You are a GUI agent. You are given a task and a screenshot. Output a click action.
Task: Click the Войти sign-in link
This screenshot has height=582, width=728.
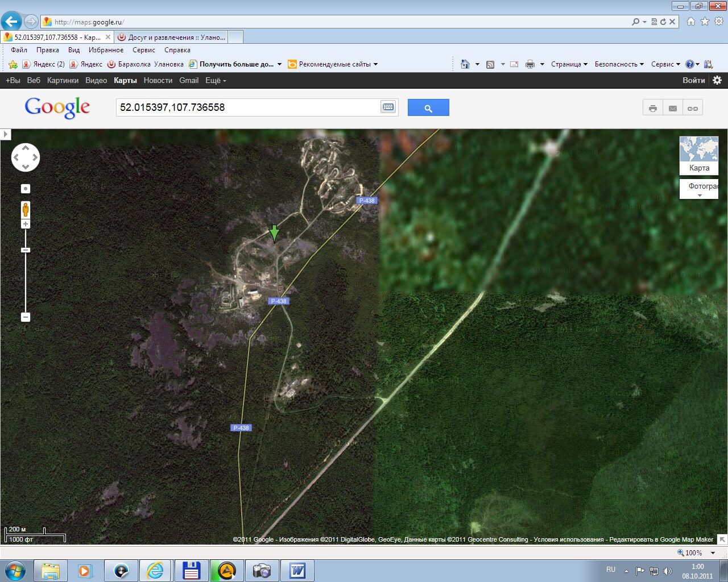click(x=693, y=80)
